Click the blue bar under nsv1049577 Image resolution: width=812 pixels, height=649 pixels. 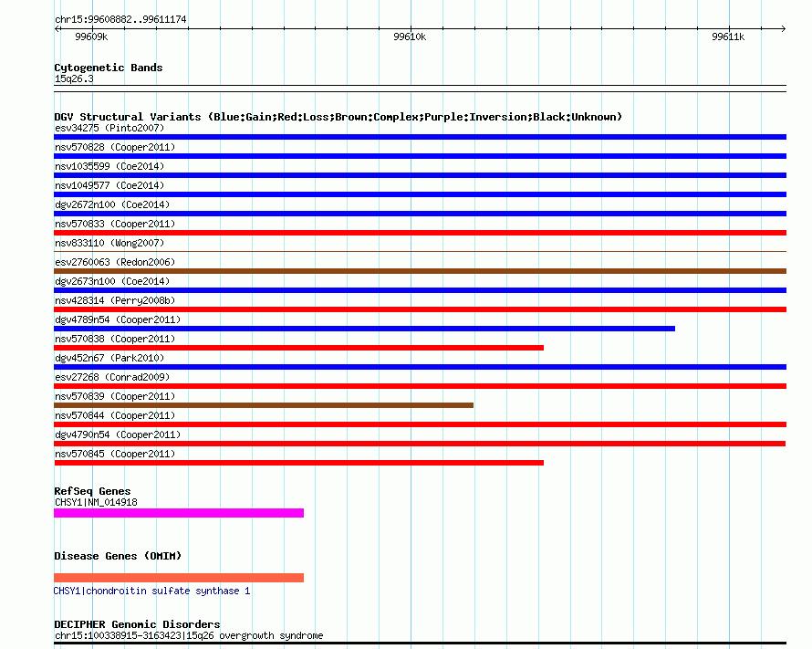tap(420, 194)
